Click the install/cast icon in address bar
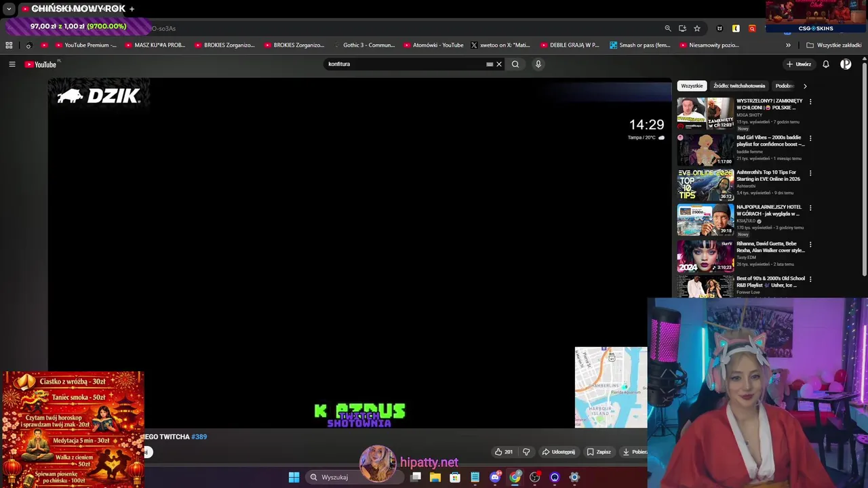This screenshot has width=868, height=488. click(x=682, y=28)
